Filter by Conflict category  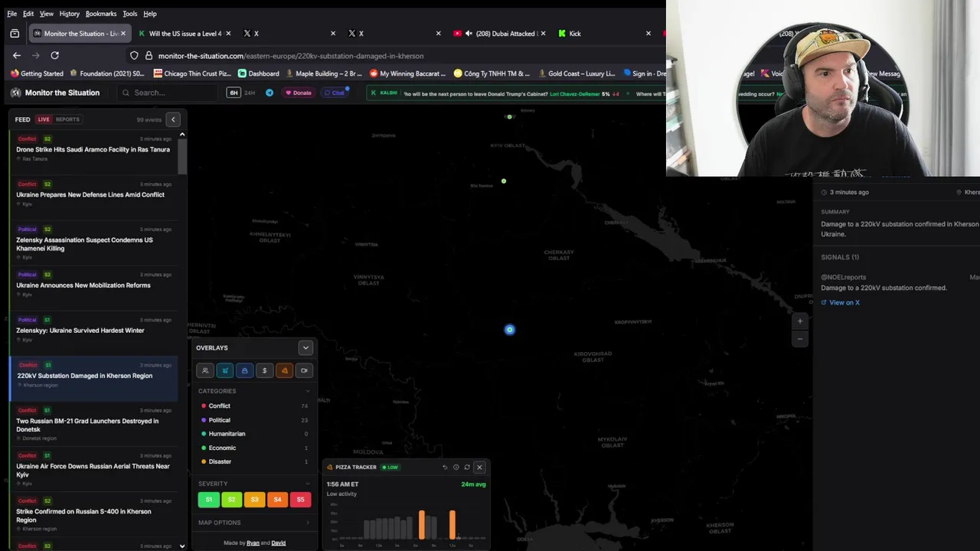click(254, 406)
